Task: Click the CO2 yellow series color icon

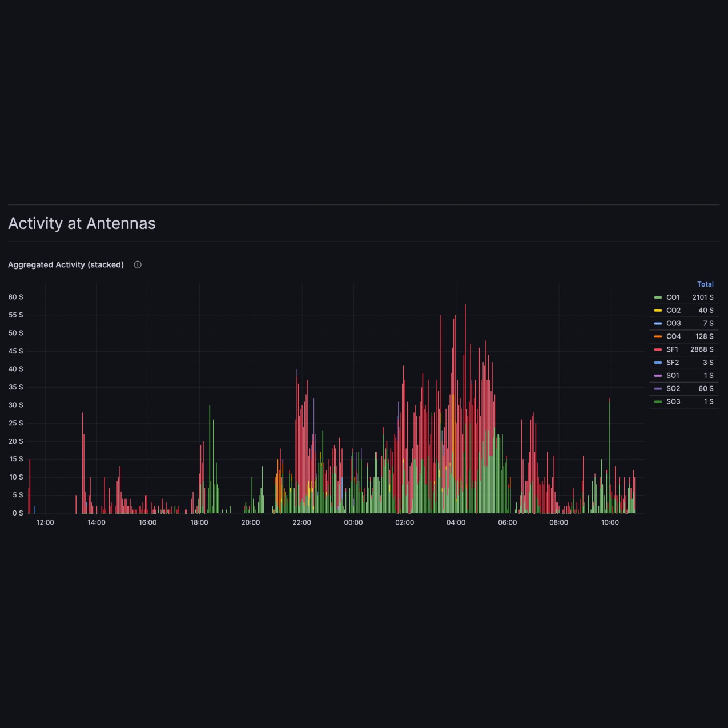Action: [x=658, y=311]
